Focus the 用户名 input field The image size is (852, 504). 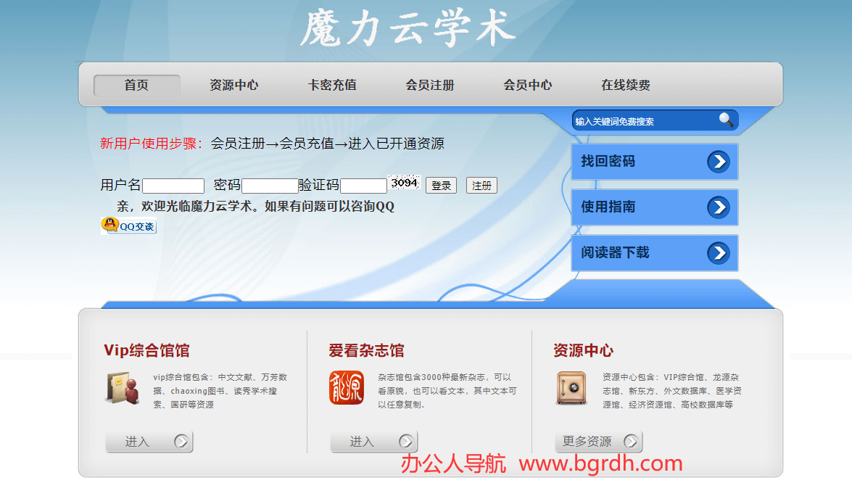[173, 186]
